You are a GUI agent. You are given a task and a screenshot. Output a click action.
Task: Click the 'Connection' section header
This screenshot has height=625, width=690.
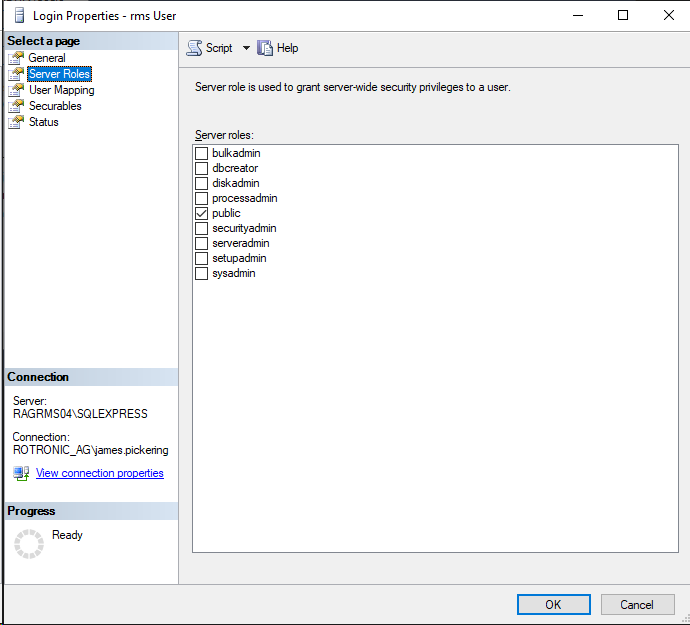click(38, 377)
